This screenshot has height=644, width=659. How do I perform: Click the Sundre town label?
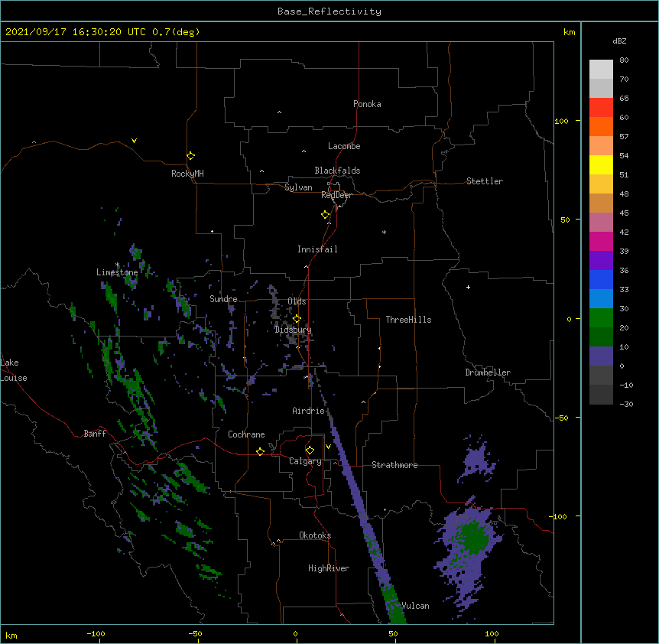click(x=223, y=299)
